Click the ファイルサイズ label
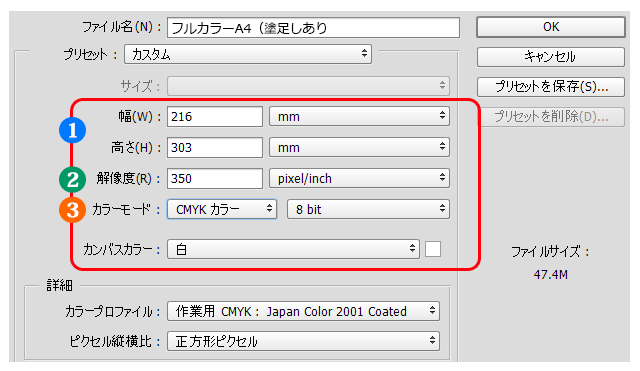640x371 pixels. [x=551, y=252]
